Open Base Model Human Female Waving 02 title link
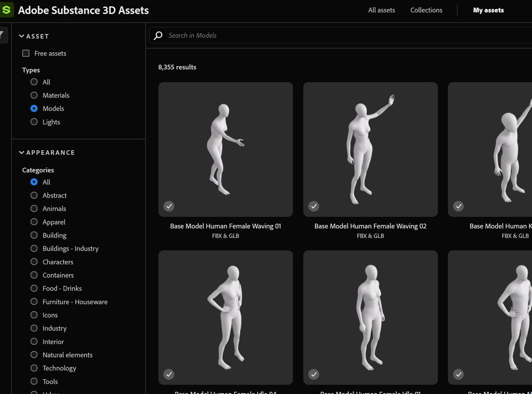532x394 pixels. [x=370, y=226]
